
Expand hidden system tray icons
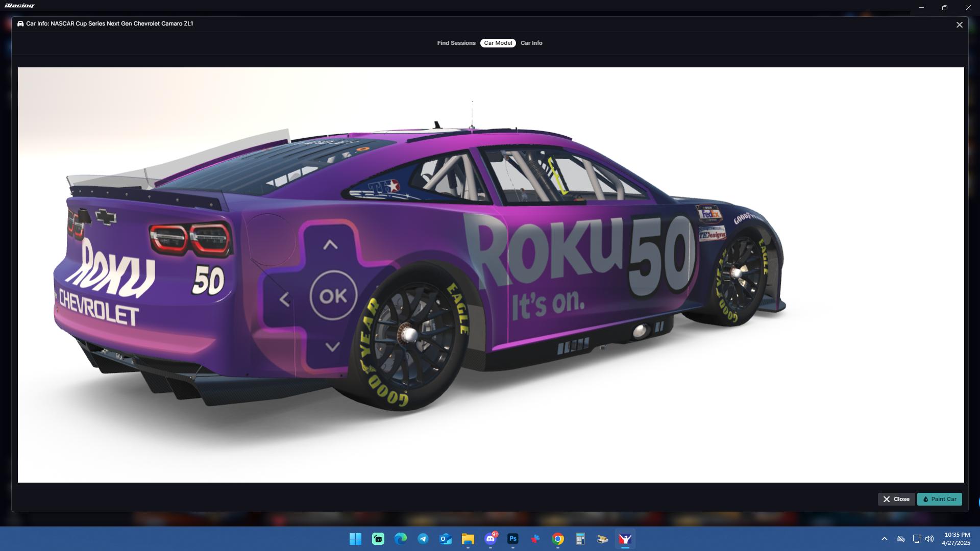(884, 539)
